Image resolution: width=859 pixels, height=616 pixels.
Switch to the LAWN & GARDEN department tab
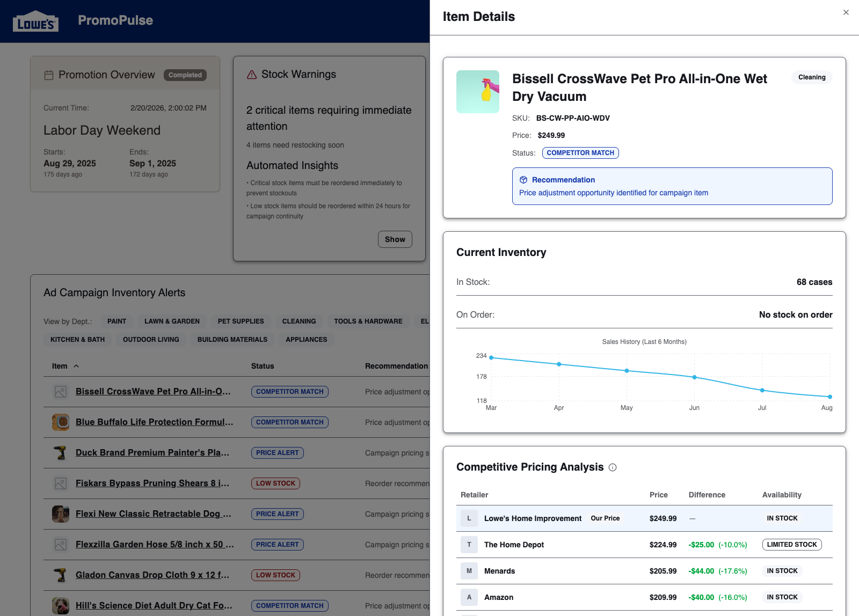point(172,321)
